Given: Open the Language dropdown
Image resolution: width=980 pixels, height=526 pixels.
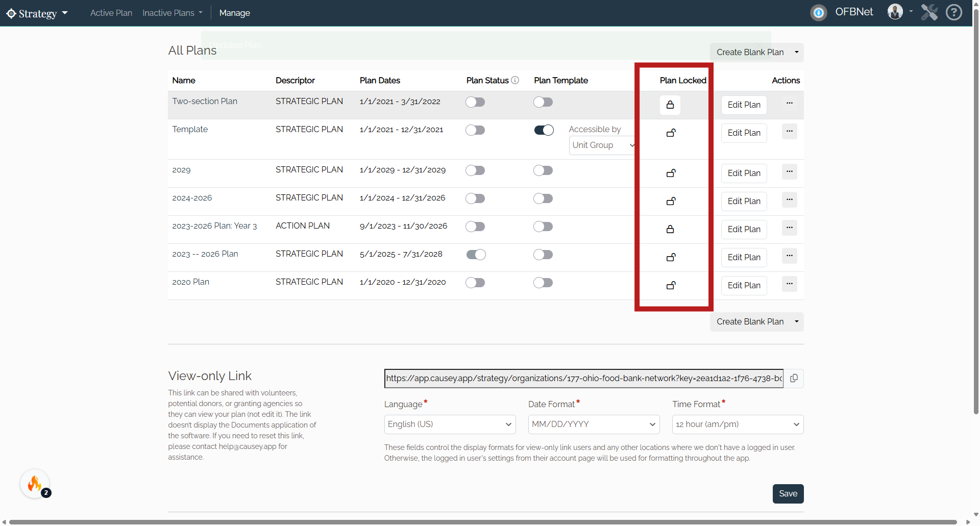Looking at the screenshot, I should tap(450, 424).
